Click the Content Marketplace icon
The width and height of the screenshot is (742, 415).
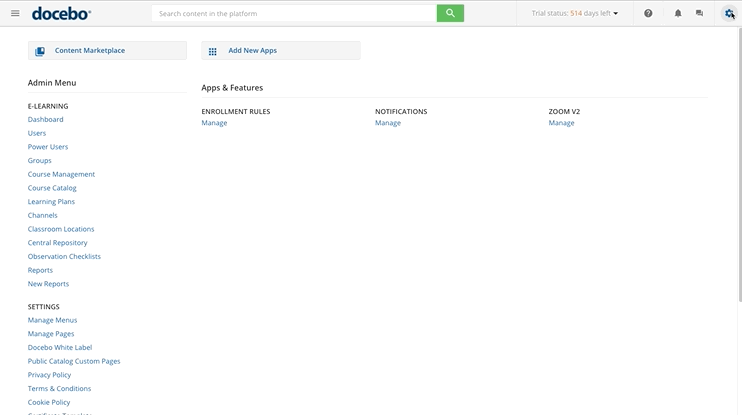click(x=40, y=51)
